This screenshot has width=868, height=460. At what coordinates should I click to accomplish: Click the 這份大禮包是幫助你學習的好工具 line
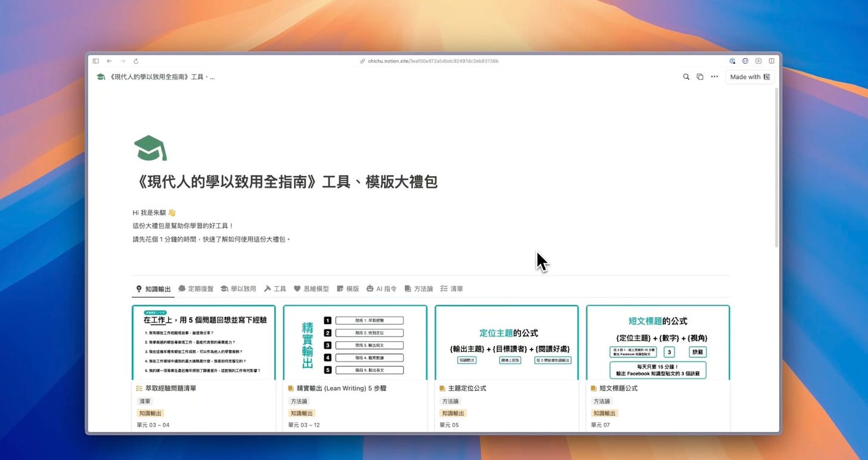(183, 226)
